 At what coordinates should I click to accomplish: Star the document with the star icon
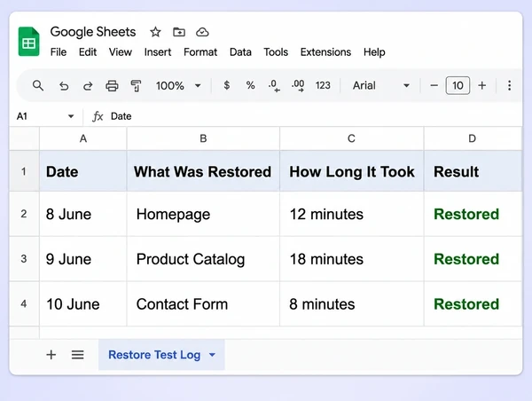point(155,32)
